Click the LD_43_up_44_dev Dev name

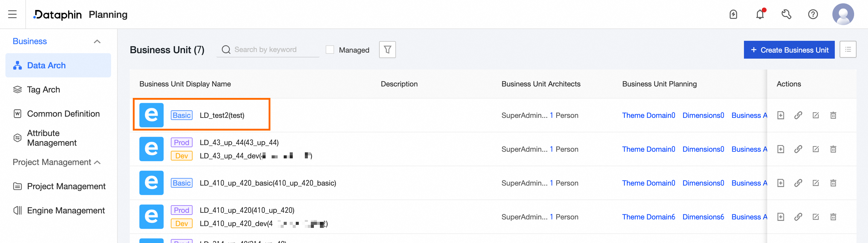click(x=256, y=156)
